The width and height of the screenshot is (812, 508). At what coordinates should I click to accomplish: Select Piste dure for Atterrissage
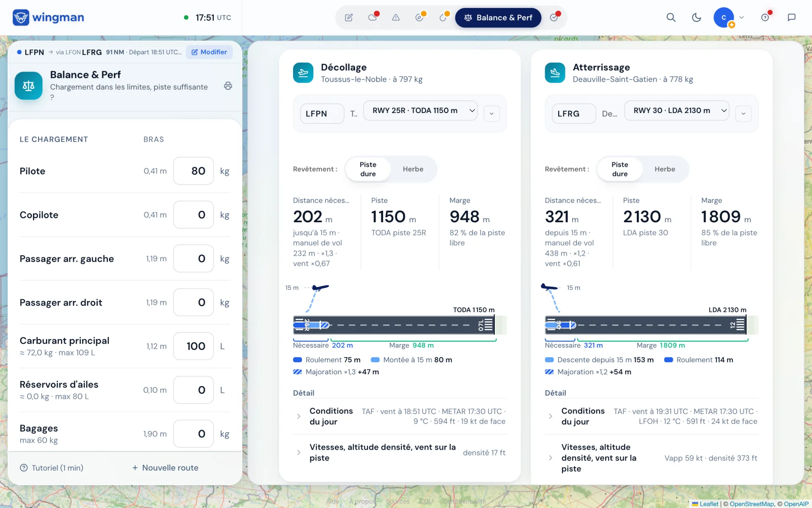click(x=620, y=169)
